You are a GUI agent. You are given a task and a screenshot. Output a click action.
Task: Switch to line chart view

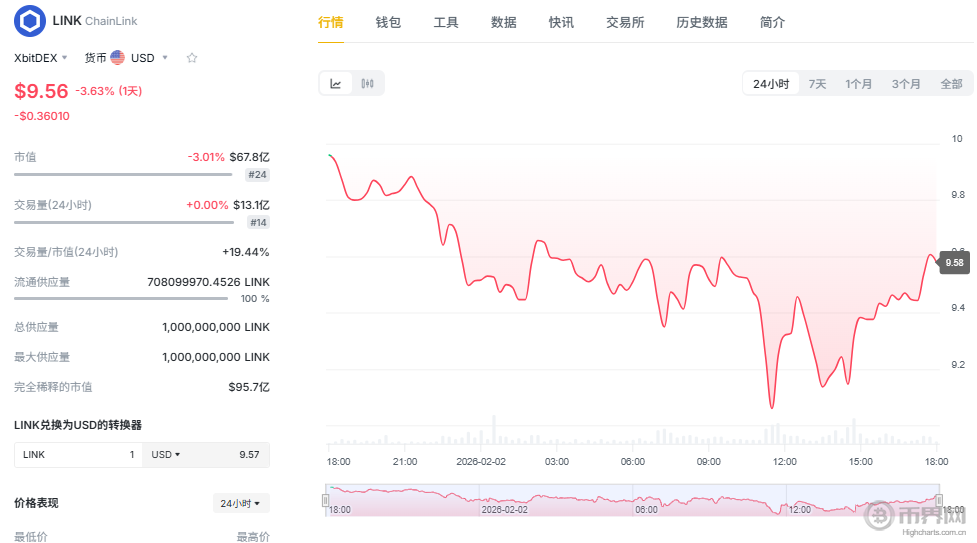pyautogui.click(x=336, y=84)
